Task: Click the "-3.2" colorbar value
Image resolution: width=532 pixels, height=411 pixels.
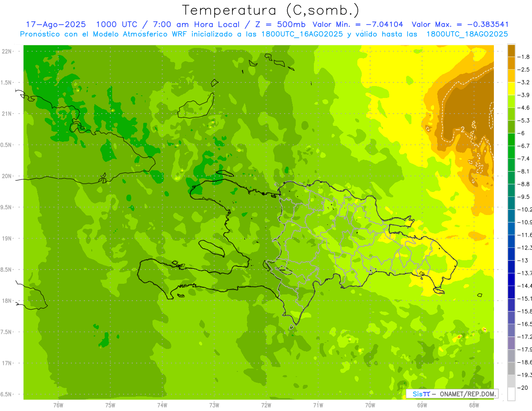Action: 524,82
